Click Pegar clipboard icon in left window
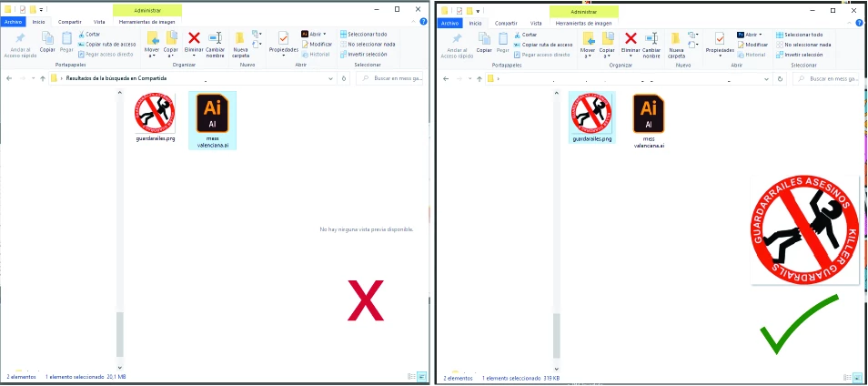This screenshot has height=386, width=868. tap(66, 37)
